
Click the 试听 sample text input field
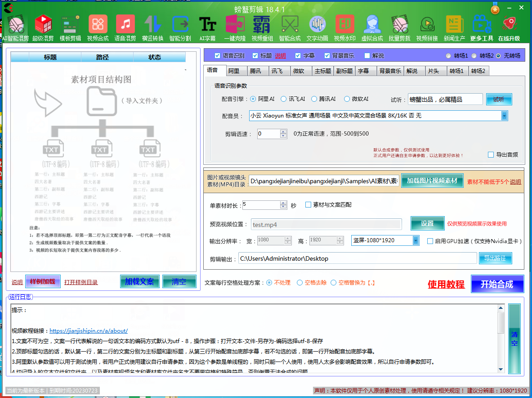point(445,99)
